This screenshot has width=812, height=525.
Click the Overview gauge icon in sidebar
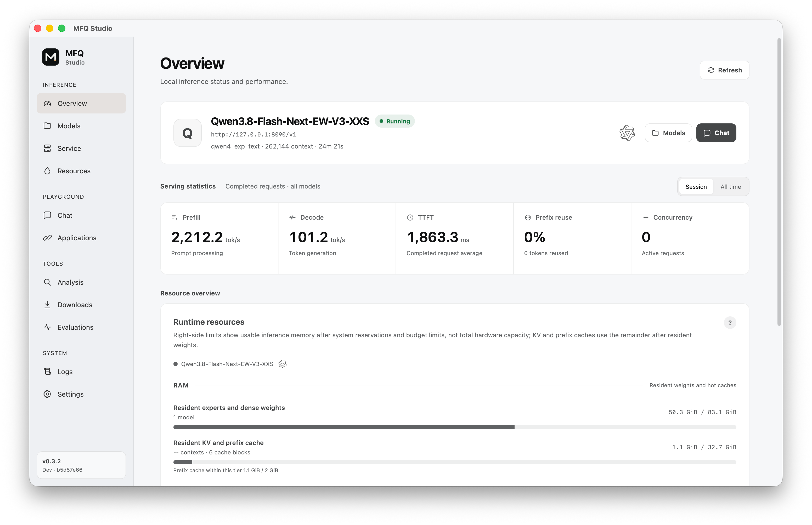pyautogui.click(x=47, y=103)
